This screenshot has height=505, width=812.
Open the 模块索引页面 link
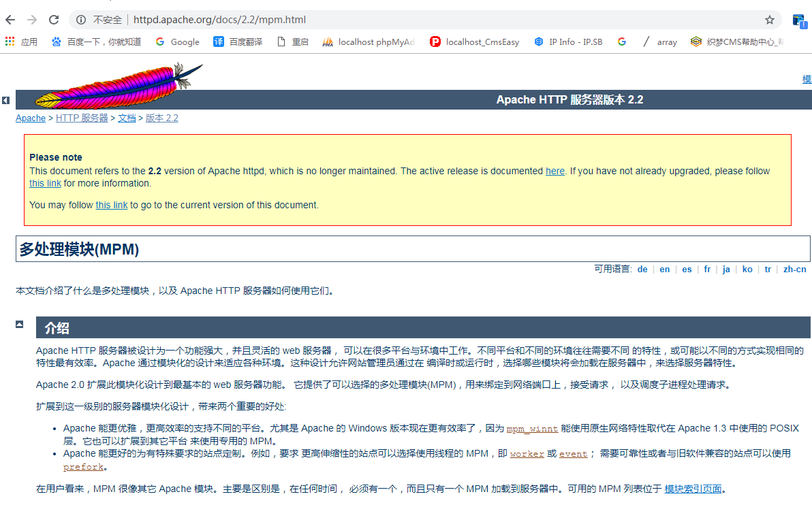pos(693,489)
